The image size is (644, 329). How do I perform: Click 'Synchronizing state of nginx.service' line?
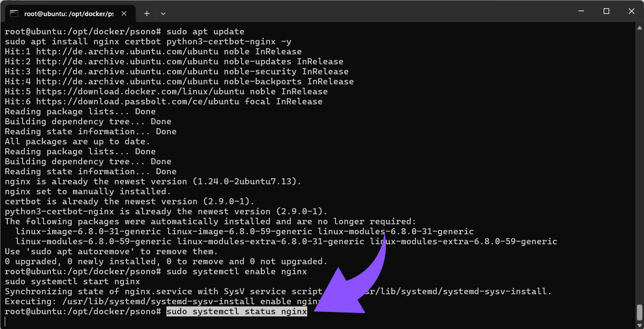[279, 292]
